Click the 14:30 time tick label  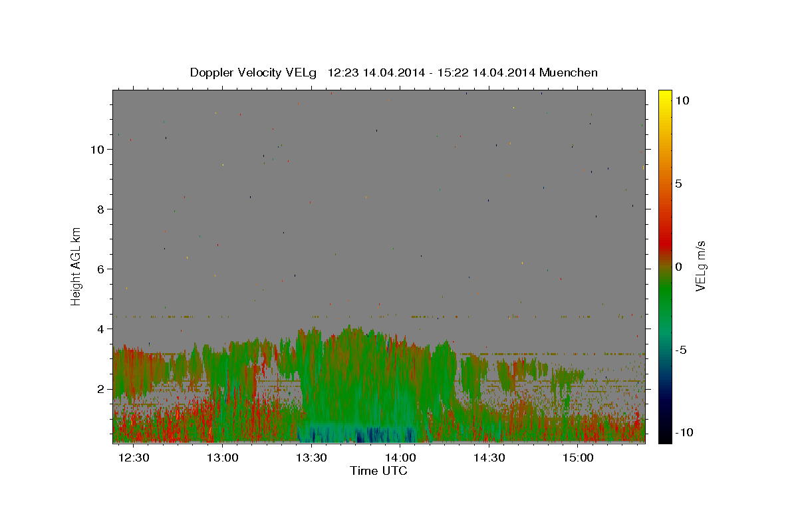(x=489, y=458)
